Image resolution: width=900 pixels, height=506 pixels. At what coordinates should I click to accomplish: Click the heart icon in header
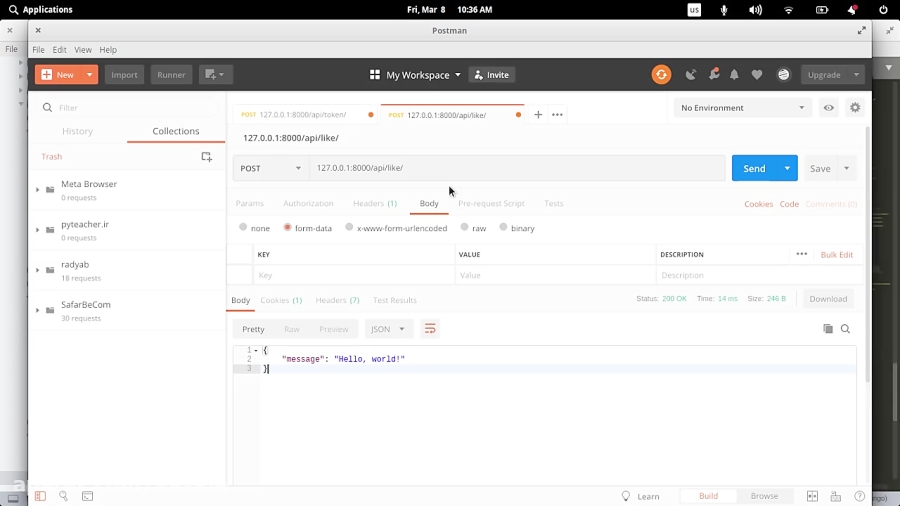click(757, 75)
